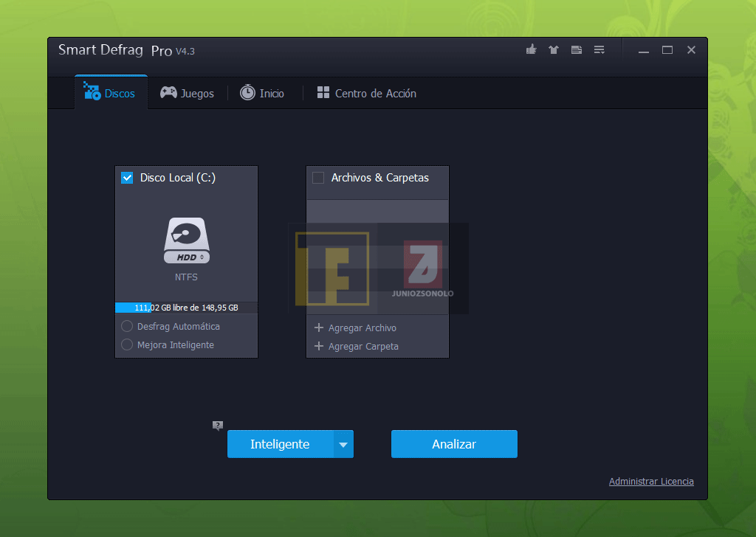This screenshot has height=537, width=756.
Task: Click the plus icon beside Agregar Archivo
Action: tap(319, 328)
